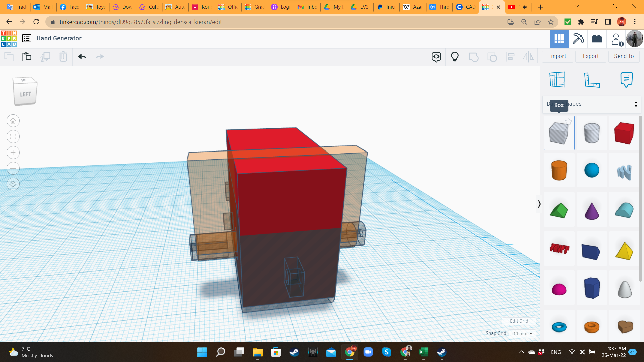Click the Fit all in view icon
The width and height of the screenshot is (644, 362).
pos(13,137)
